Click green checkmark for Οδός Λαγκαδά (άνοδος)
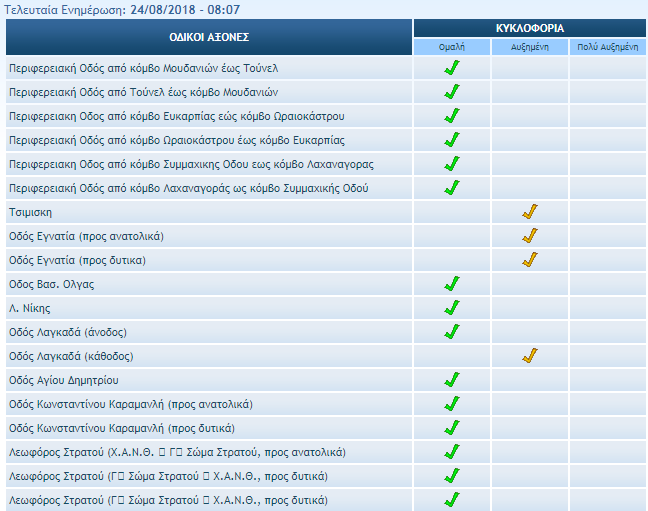Screen dimensions: 648x511 452,332
